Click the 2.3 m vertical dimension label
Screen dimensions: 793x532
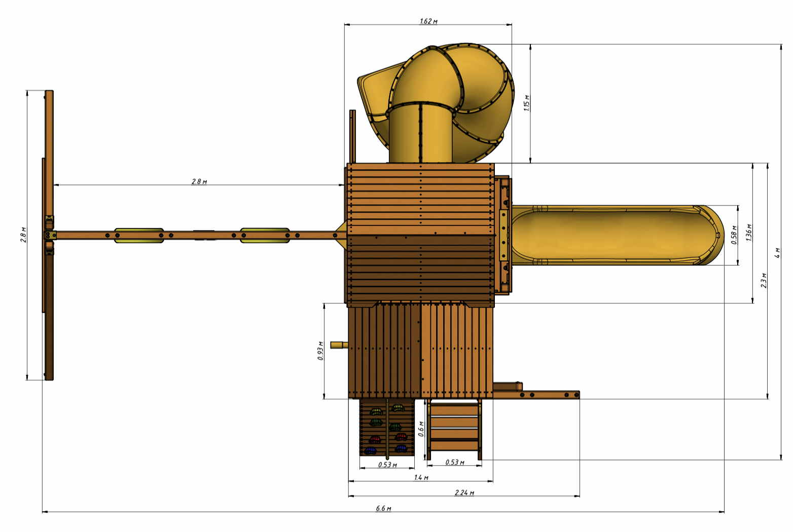coord(764,281)
